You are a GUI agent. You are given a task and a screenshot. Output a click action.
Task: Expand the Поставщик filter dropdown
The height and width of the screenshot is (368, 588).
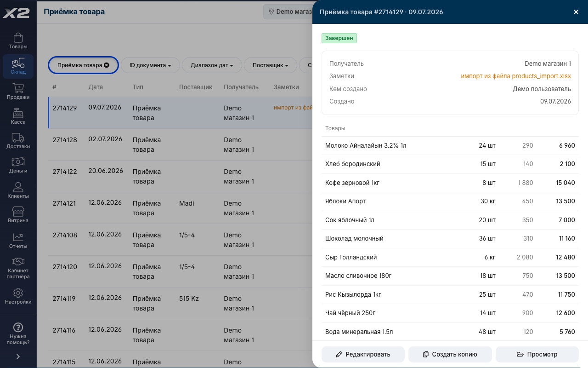[270, 65]
